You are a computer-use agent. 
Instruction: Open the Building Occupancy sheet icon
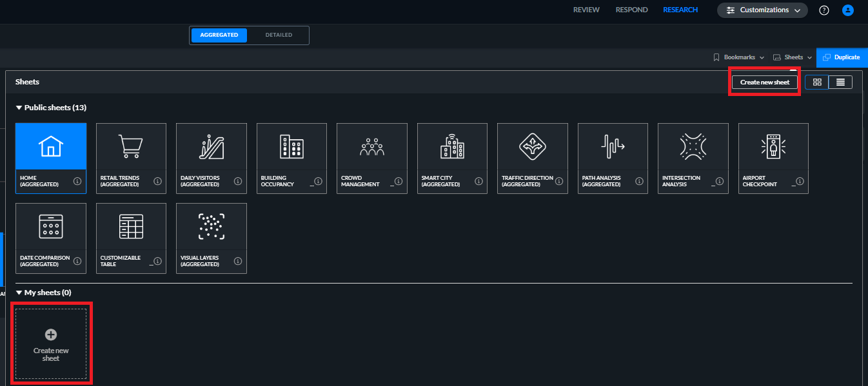point(291,147)
